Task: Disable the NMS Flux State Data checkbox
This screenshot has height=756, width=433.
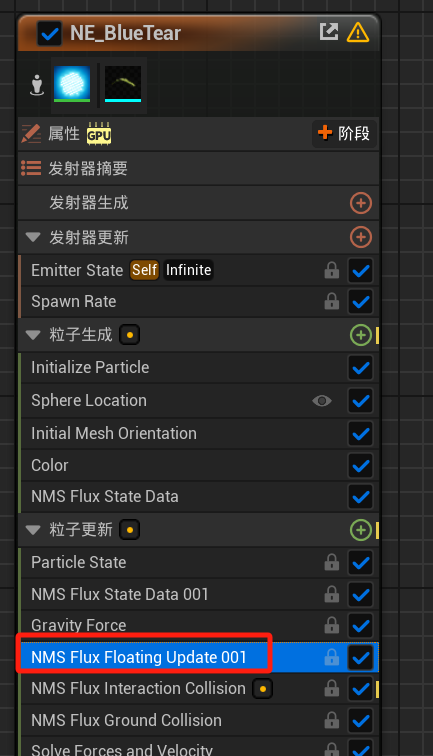Action: (361, 497)
